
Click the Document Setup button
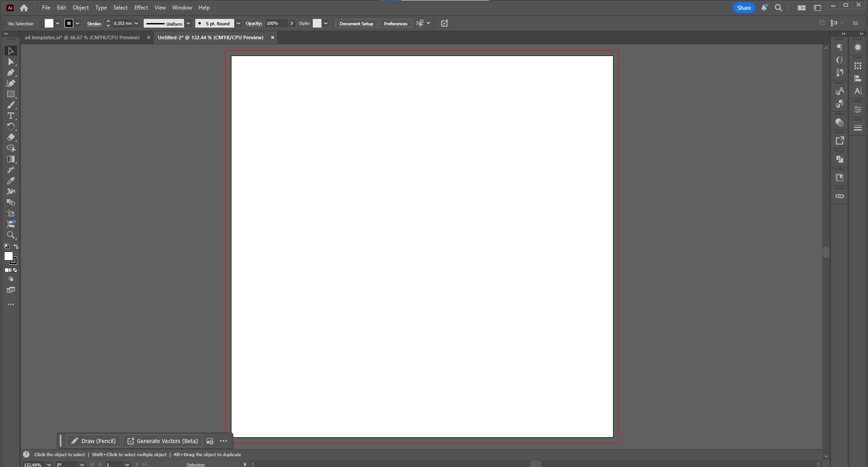[x=356, y=23]
